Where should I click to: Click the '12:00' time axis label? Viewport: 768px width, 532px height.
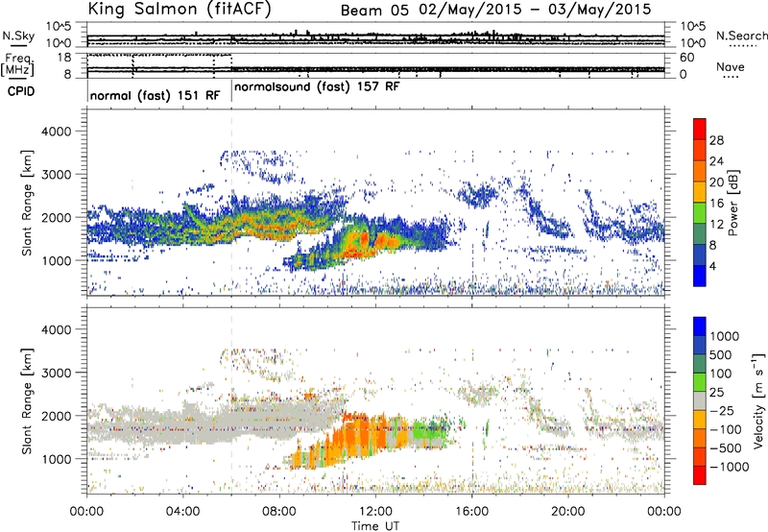375,512
